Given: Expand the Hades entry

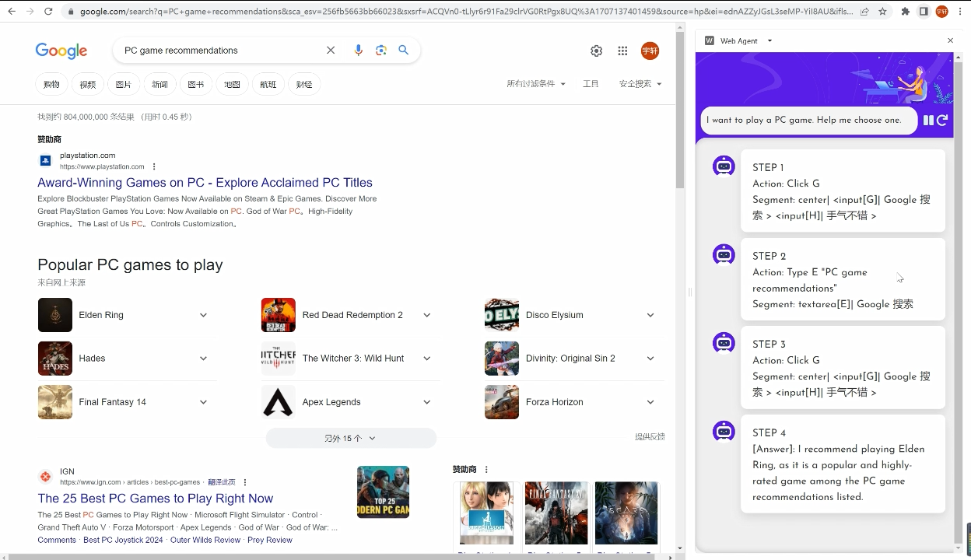Looking at the screenshot, I should [x=203, y=359].
